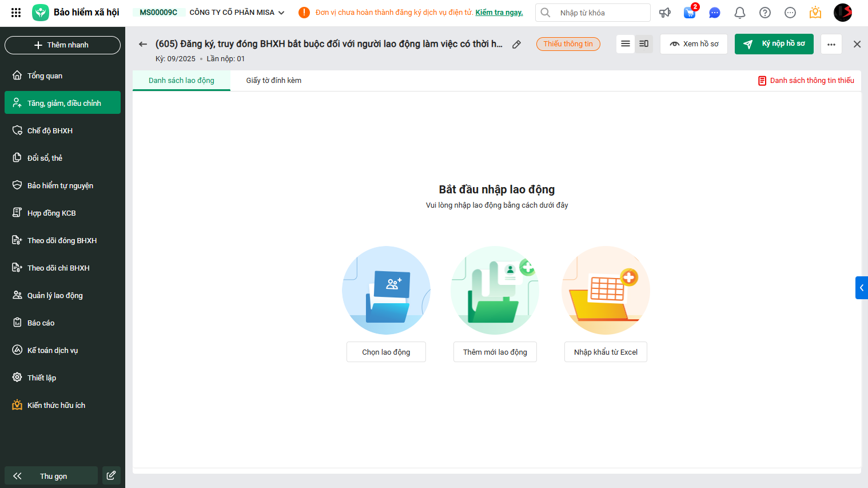Image resolution: width=868 pixels, height=488 pixels.
Task: Click the Chọn lao động button
Action: pos(386,352)
